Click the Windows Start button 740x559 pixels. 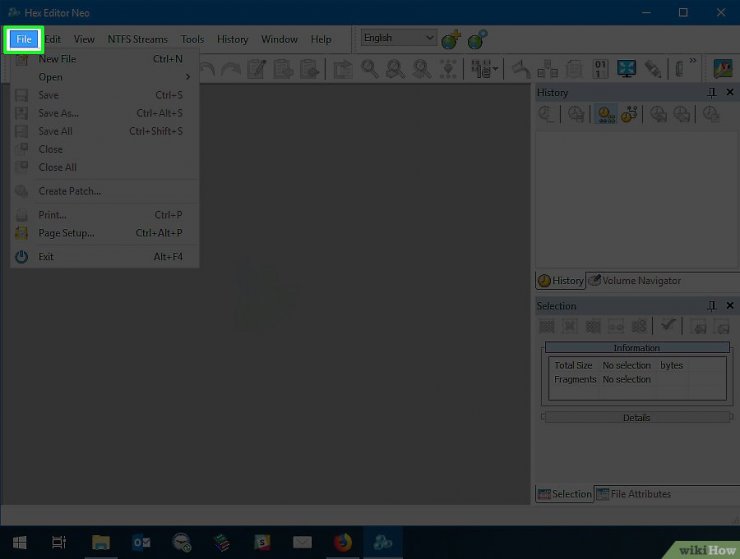[x=19, y=542]
